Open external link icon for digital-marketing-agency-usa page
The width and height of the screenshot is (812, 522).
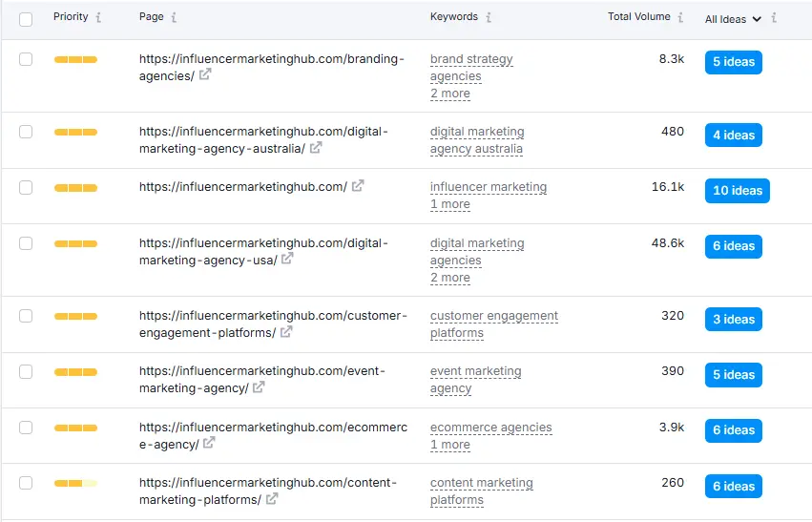coord(287,260)
